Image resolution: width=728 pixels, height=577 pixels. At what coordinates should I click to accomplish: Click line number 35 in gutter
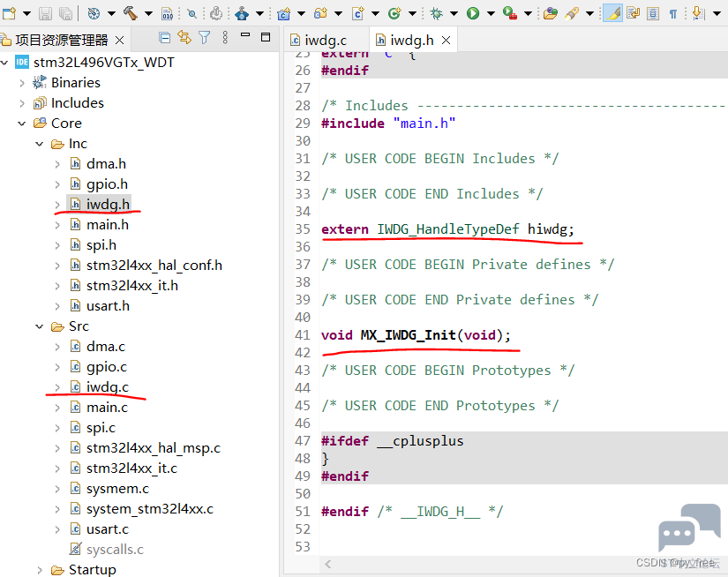[303, 229]
